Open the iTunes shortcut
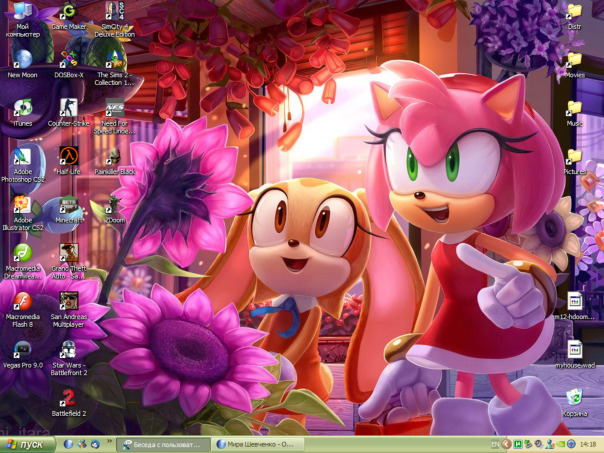The height and width of the screenshot is (453, 604). click(22, 108)
